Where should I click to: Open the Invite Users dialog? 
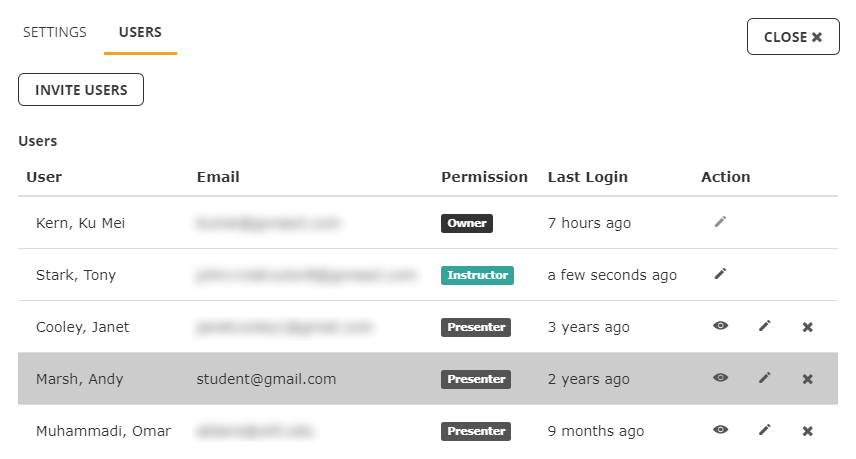click(81, 90)
